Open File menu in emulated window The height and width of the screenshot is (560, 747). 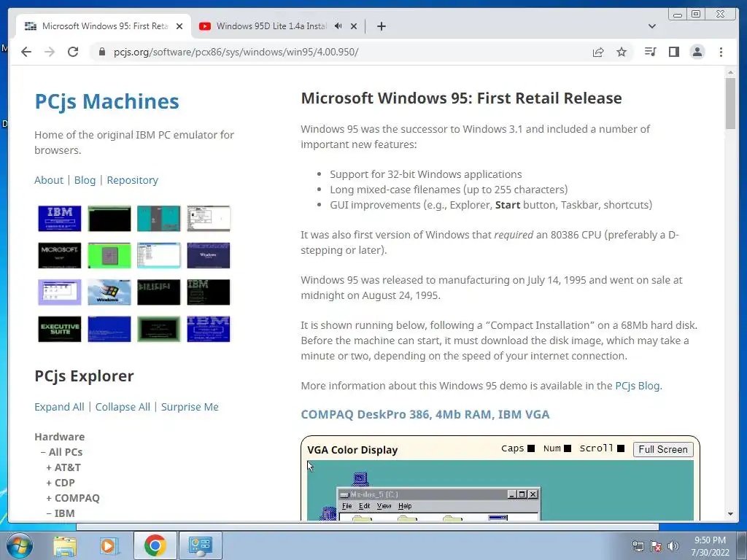pyautogui.click(x=347, y=506)
